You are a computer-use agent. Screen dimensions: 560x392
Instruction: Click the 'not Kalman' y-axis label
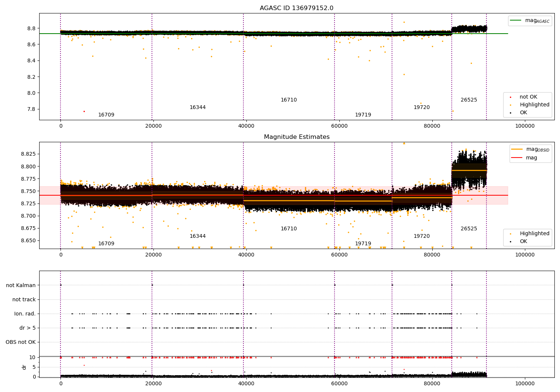[x=21, y=286]
